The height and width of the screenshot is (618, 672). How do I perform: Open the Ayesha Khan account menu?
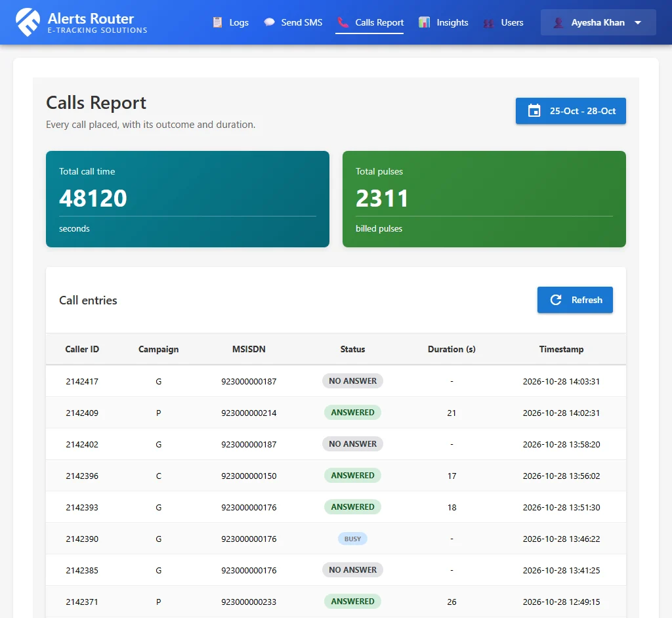[598, 22]
